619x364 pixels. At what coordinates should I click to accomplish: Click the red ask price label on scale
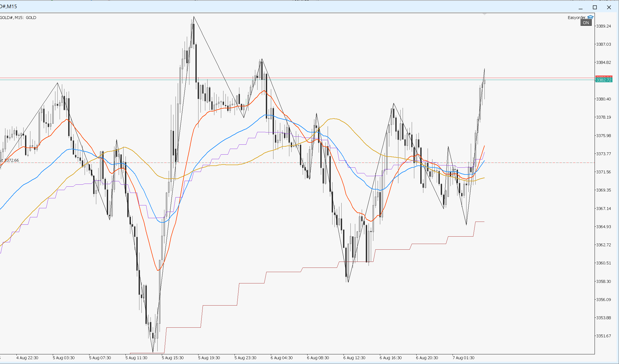pos(604,77)
